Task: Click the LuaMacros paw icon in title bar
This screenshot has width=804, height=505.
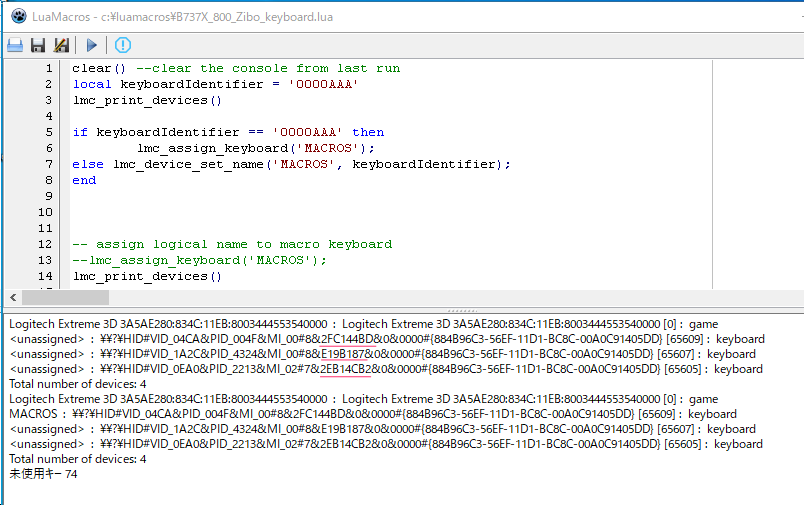Action: [x=17, y=14]
